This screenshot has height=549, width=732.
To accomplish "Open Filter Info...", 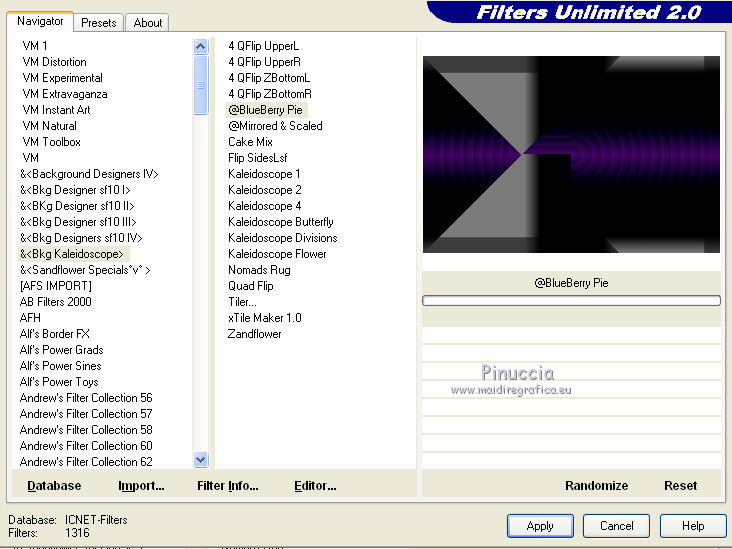I will point(227,486).
